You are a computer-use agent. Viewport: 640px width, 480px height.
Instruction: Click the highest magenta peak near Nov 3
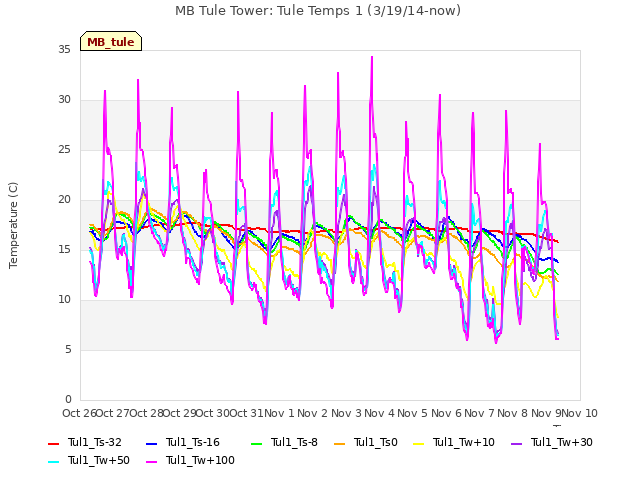(372, 58)
